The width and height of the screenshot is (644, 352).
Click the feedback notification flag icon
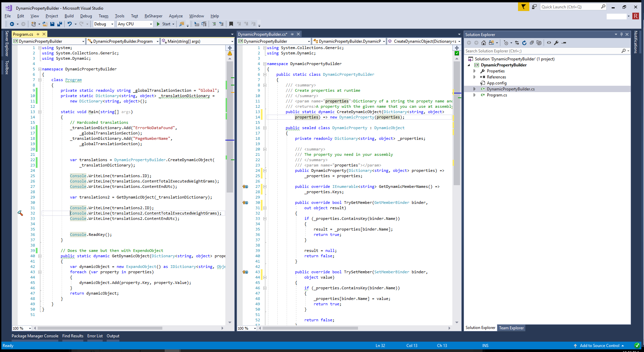click(x=523, y=7)
